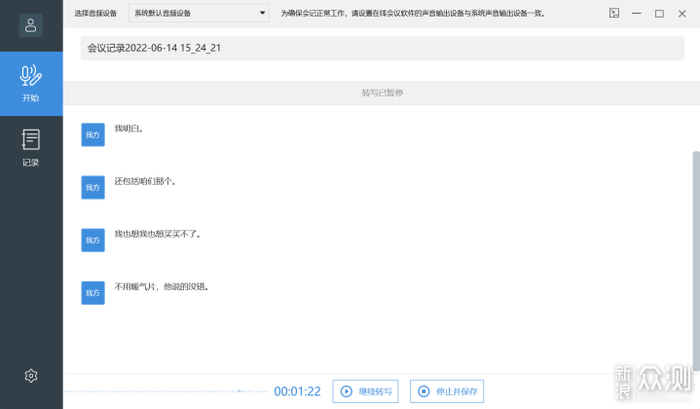
Task: Select the transcript line 我明白。
Action: click(129, 129)
